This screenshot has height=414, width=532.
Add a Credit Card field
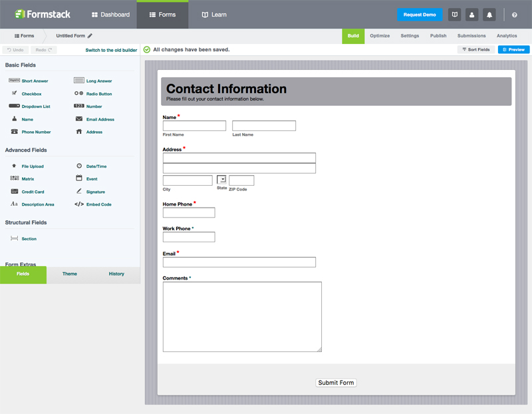click(x=27, y=192)
